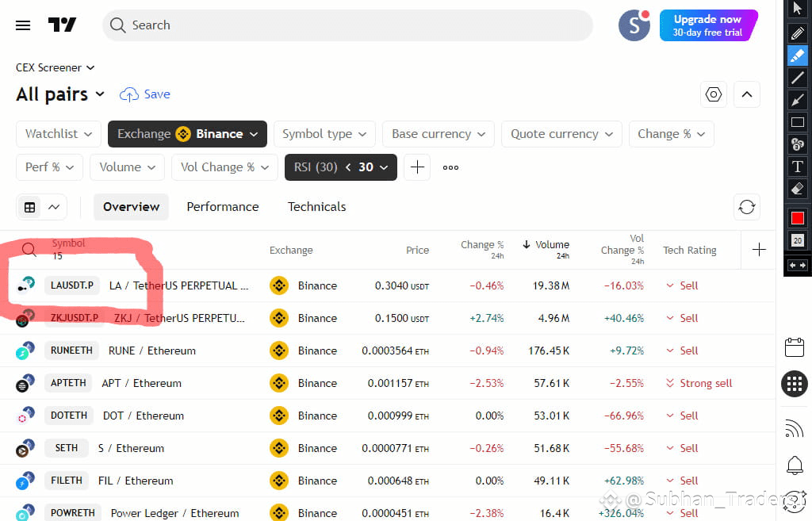Image resolution: width=812 pixels, height=521 pixels.
Task: Save the screen with Save link
Action: click(145, 94)
